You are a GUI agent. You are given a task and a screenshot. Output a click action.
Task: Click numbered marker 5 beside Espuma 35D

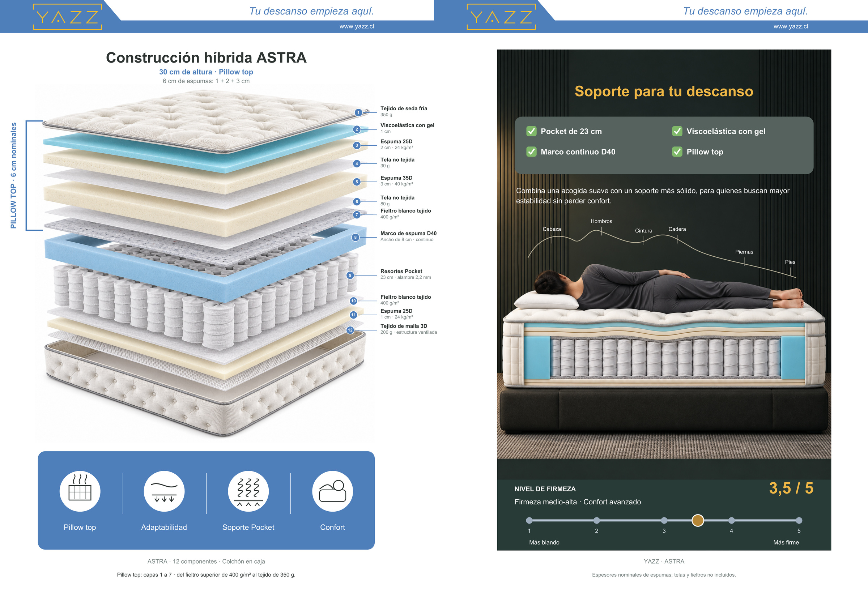click(x=357, y=182)
